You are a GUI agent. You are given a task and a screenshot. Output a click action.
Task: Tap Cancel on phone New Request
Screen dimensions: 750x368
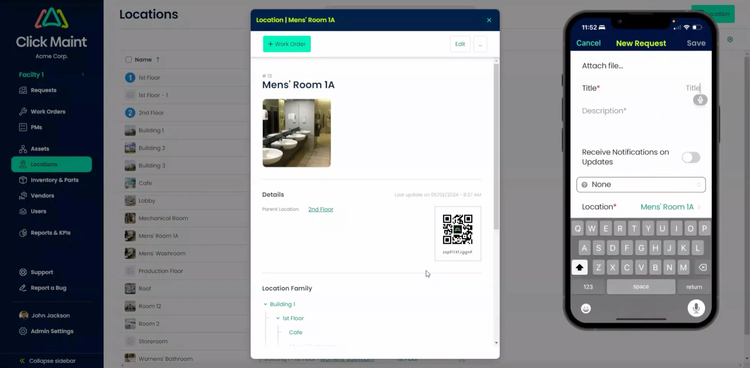coord(588,43)
